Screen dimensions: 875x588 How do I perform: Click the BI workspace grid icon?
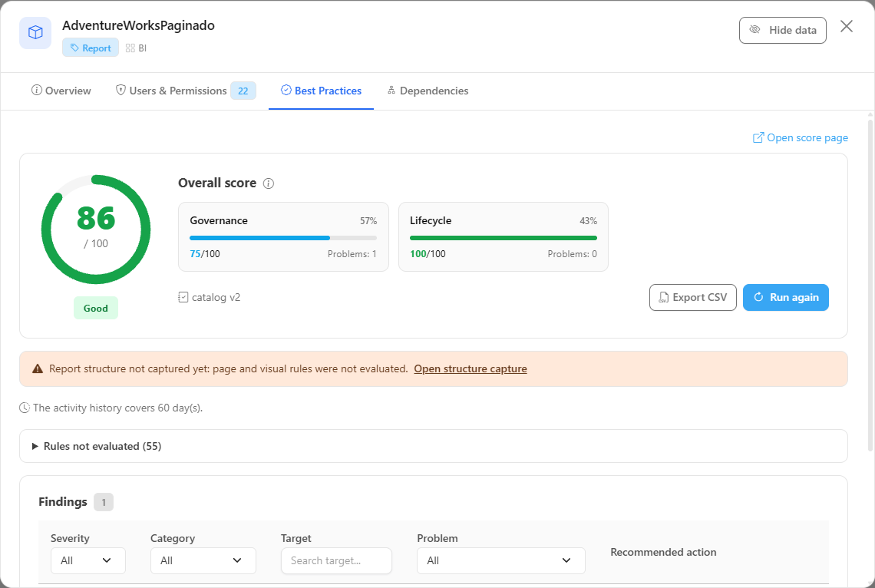(130, 48)
